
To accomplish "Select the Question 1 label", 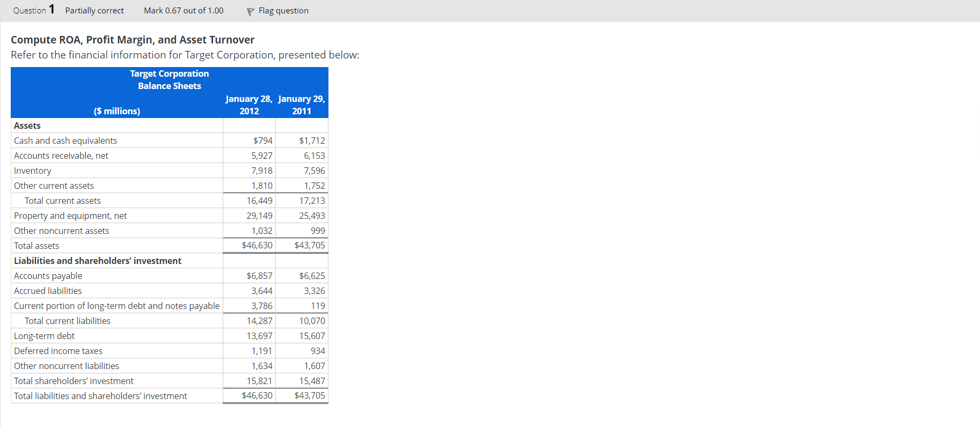I will tap(34, 10).
